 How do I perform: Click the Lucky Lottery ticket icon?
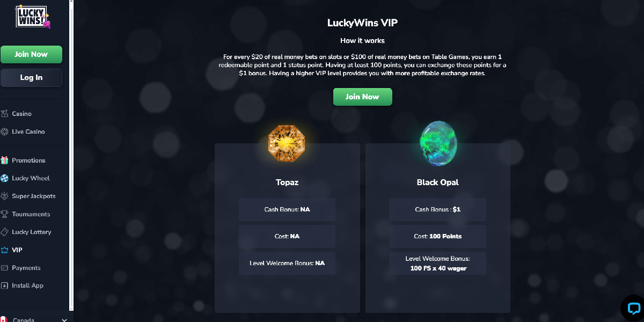(x=5, y=232)
